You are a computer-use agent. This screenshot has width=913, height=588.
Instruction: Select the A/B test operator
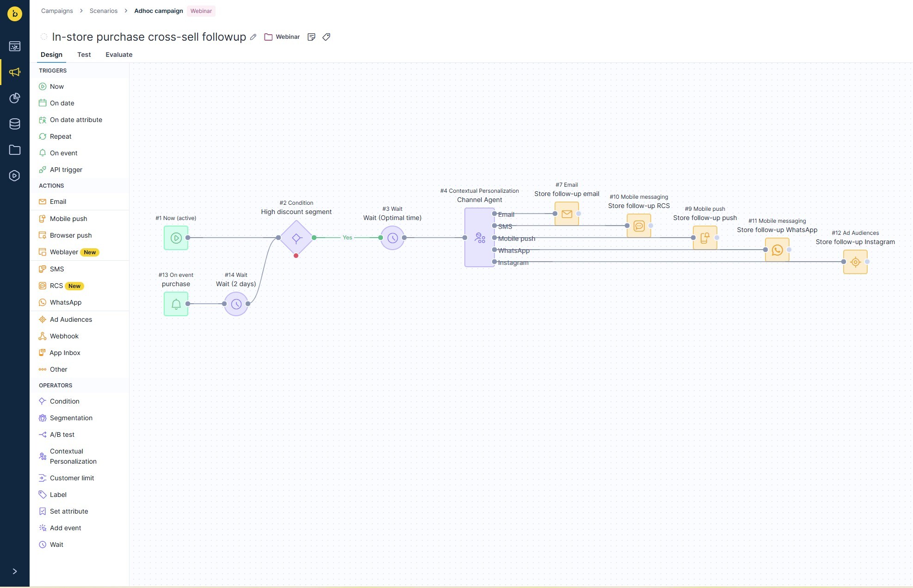pos(62,435)
